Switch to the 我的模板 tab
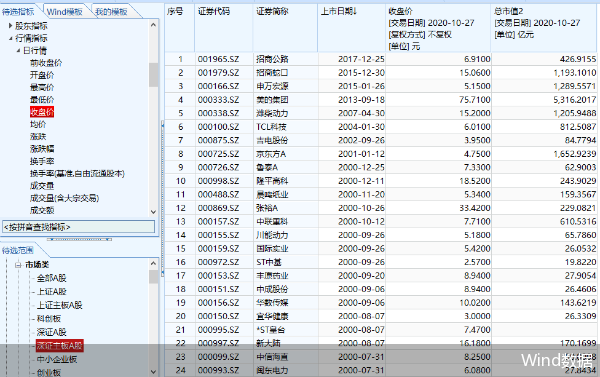 pos(111,12)
